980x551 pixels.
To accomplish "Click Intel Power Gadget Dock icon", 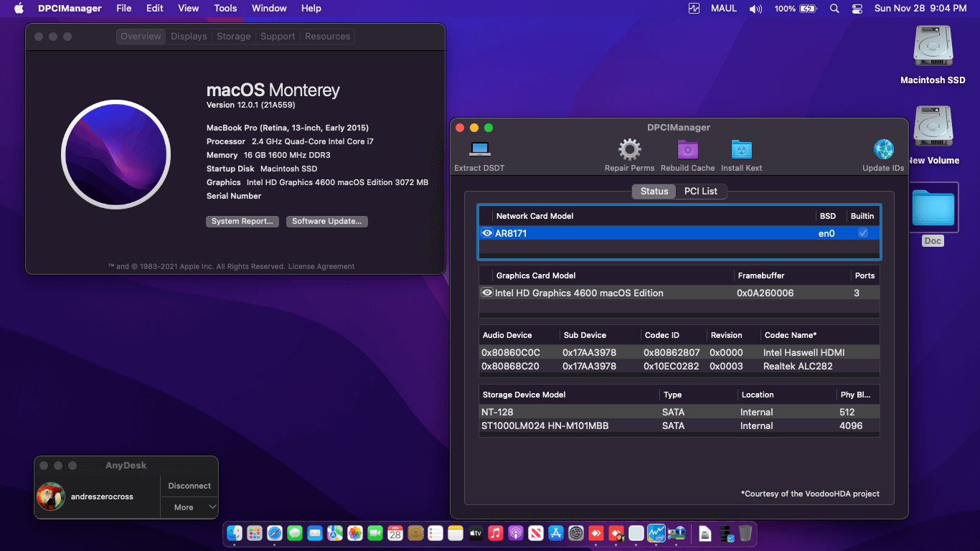I will pos(656,533).
